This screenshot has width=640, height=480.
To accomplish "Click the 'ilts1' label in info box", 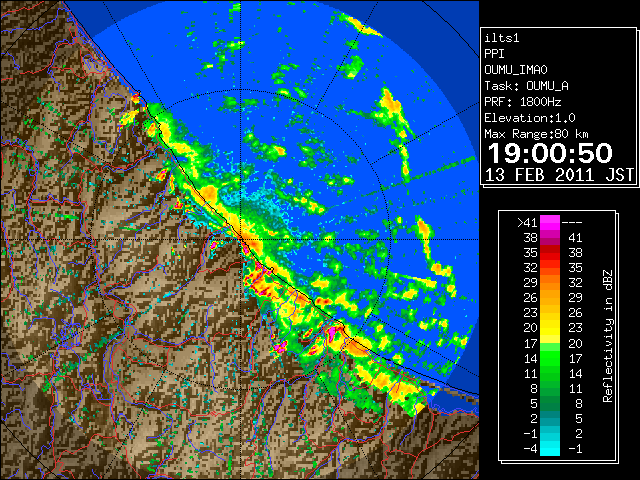I will [502, 38].
